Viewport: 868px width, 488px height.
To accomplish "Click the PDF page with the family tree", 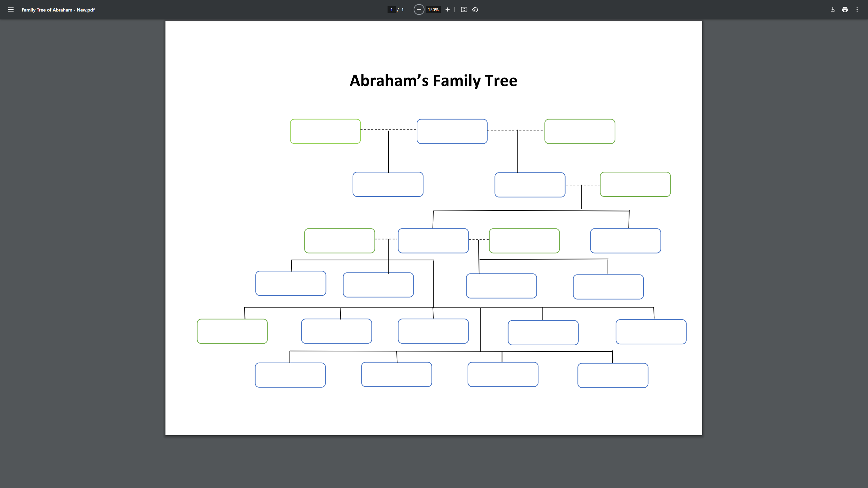I will pyautogui.click(x=434, y=228).
